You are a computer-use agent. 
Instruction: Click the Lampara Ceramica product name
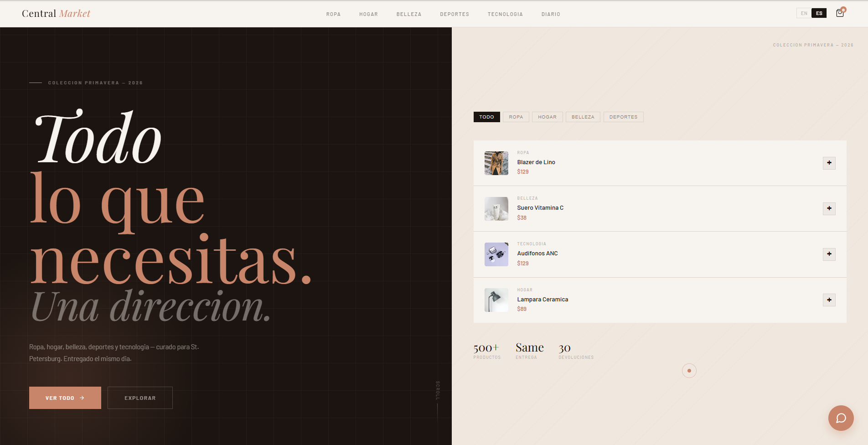coord(542,300)
